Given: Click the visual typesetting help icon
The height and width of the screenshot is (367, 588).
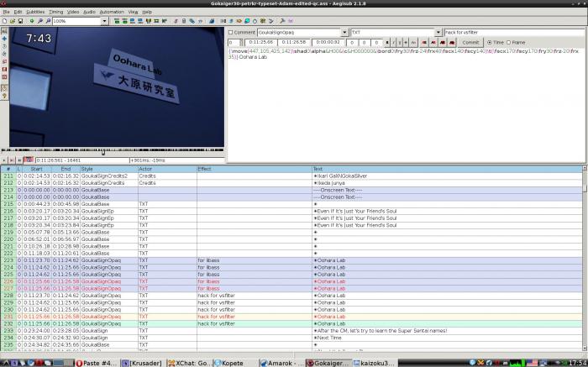Looking at the screenshot, I should pyautogui.click(x=4, y=96).
